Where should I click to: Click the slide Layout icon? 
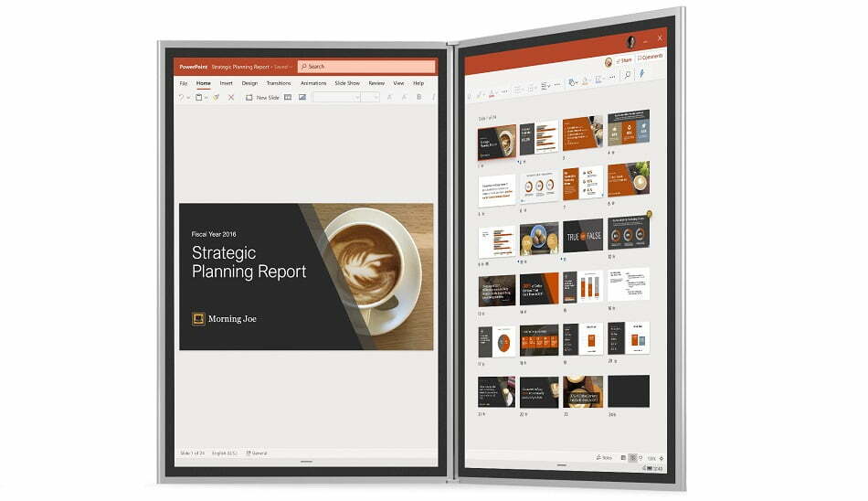[x=288, y=97]
